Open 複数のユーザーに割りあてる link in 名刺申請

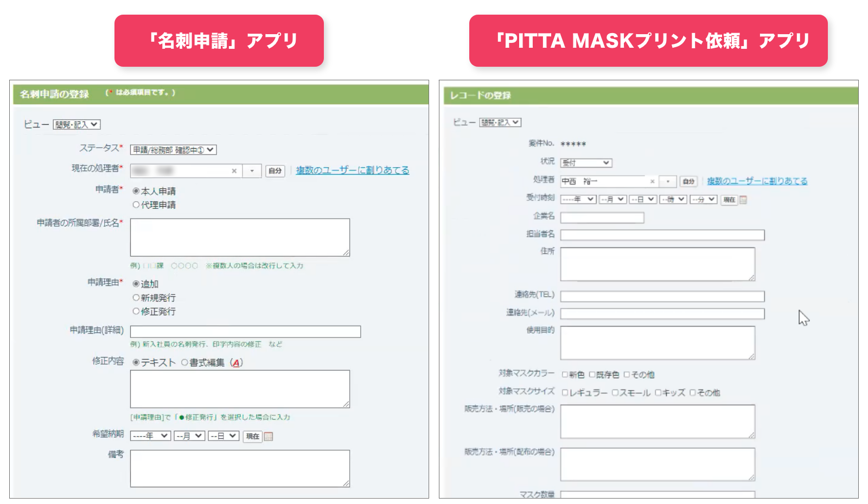pyautogui.click(x=353, y=170)
